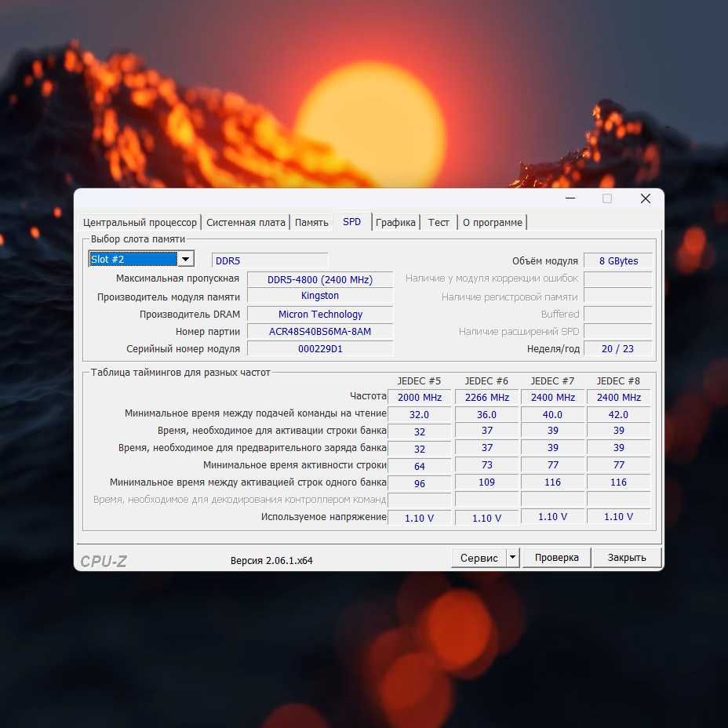Screen dimensions: 728x728
Task: Click the Проверка button
Action: click(x=557, y=557)
